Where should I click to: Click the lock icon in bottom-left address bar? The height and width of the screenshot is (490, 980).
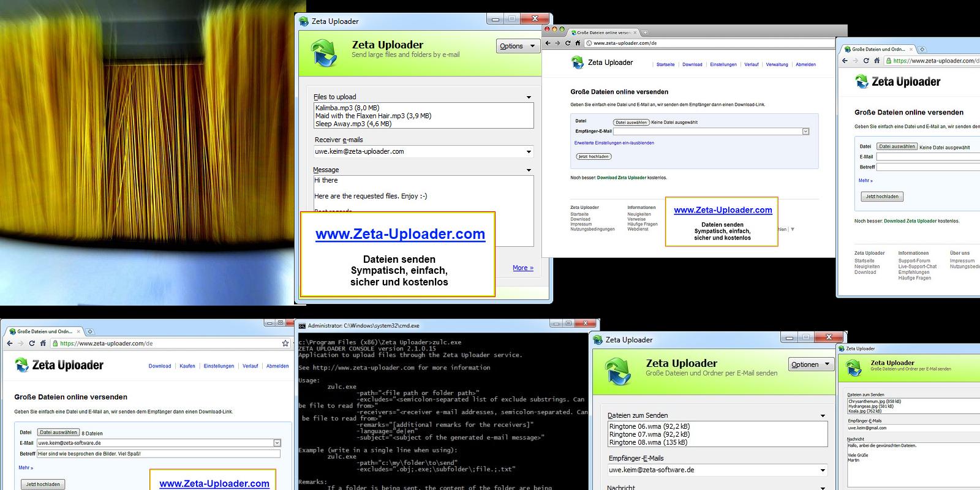[55, 344]
